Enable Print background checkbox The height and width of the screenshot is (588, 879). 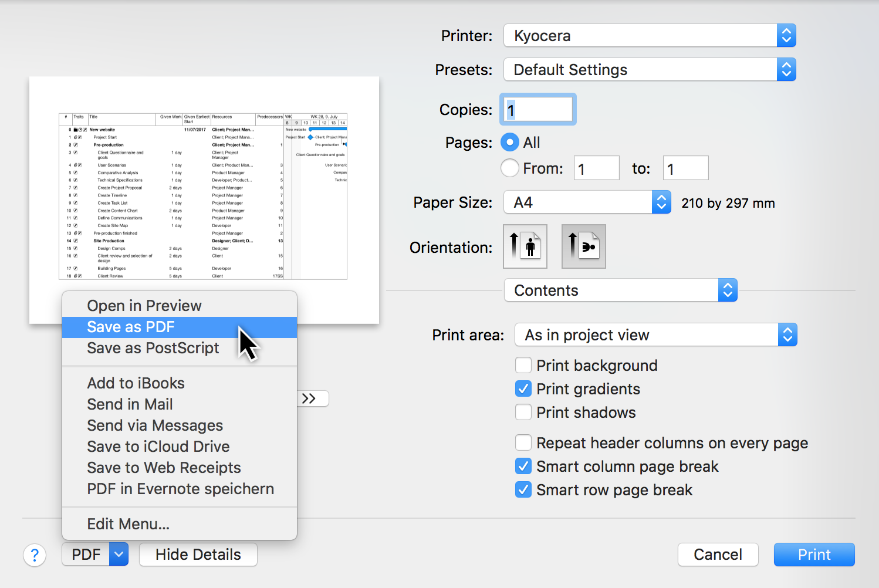pyautogui.click(x=523, y=366)
